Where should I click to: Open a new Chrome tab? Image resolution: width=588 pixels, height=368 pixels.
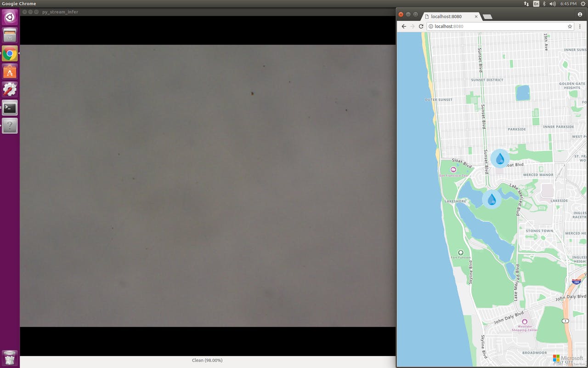487,17
